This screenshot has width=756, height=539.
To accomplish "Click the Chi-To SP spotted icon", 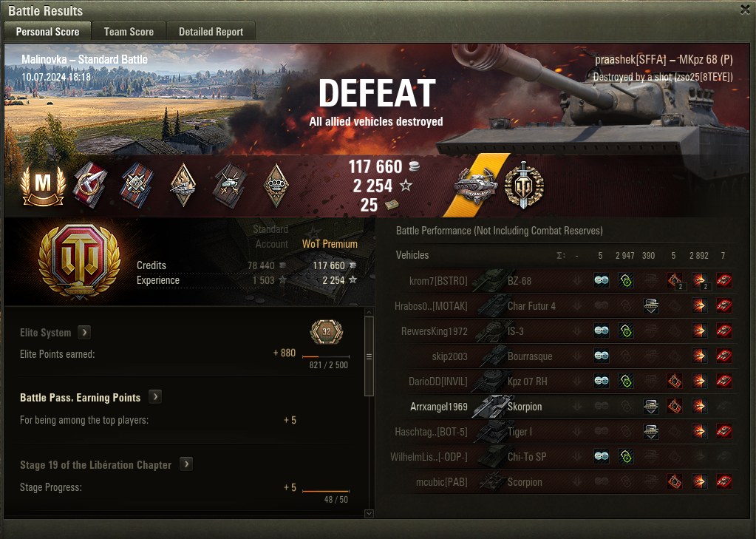I will click(602, 456).
